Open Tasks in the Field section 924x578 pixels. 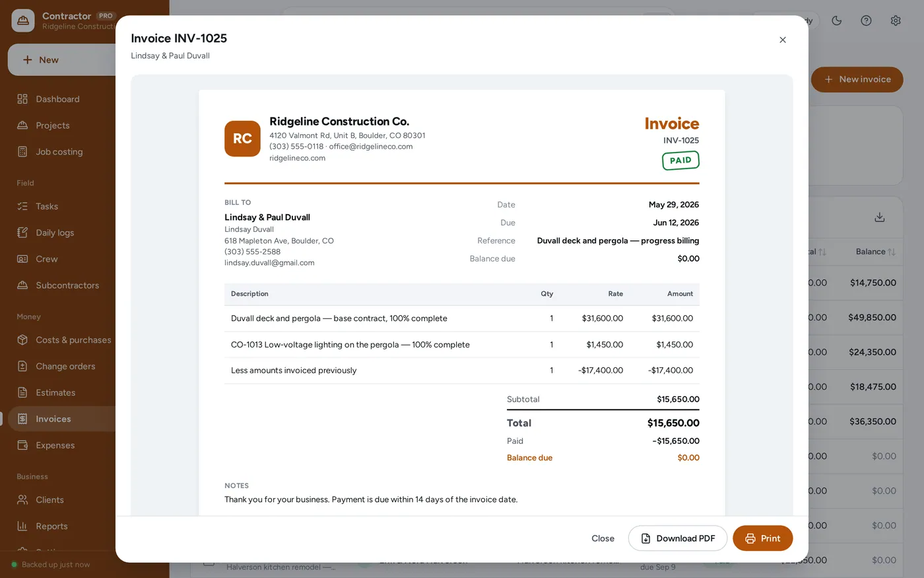[x=47, y=206]
